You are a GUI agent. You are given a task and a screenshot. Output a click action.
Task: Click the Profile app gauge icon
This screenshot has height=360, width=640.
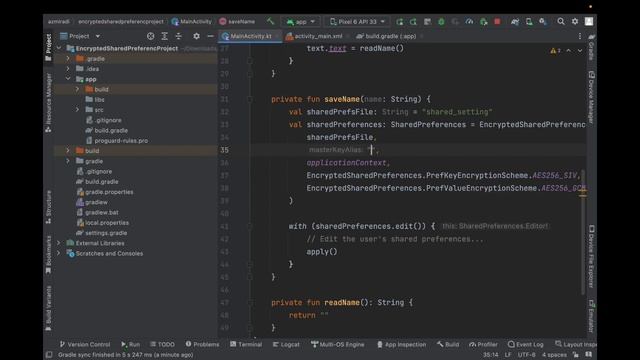click(469, 22)
